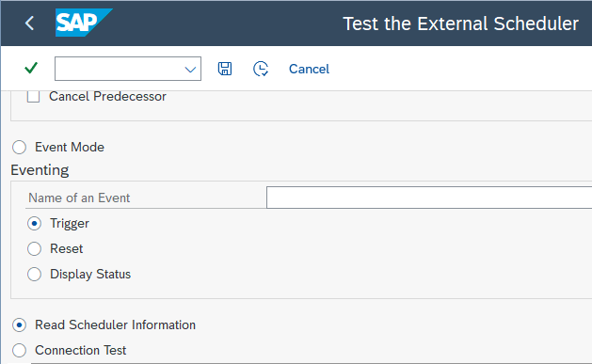Screen dimensions: 592x364
Task: Choose the Trigger radio option
Action: coord(35,224)
